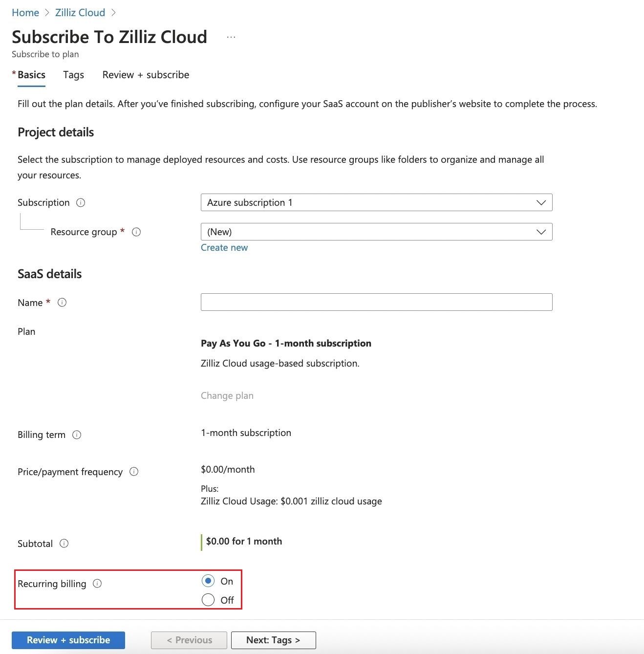Screen dimensions: 644x654
Task: Switch to the Tags tab
Action: (73, 75)
